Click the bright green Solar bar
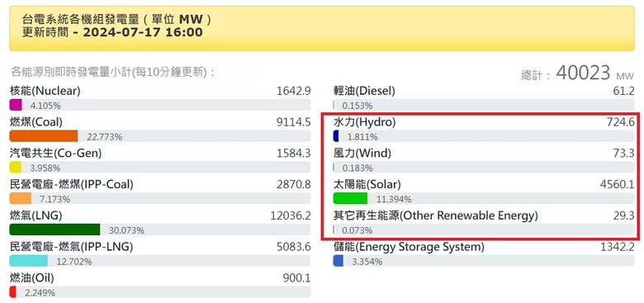644x303 pixels. 350,199
